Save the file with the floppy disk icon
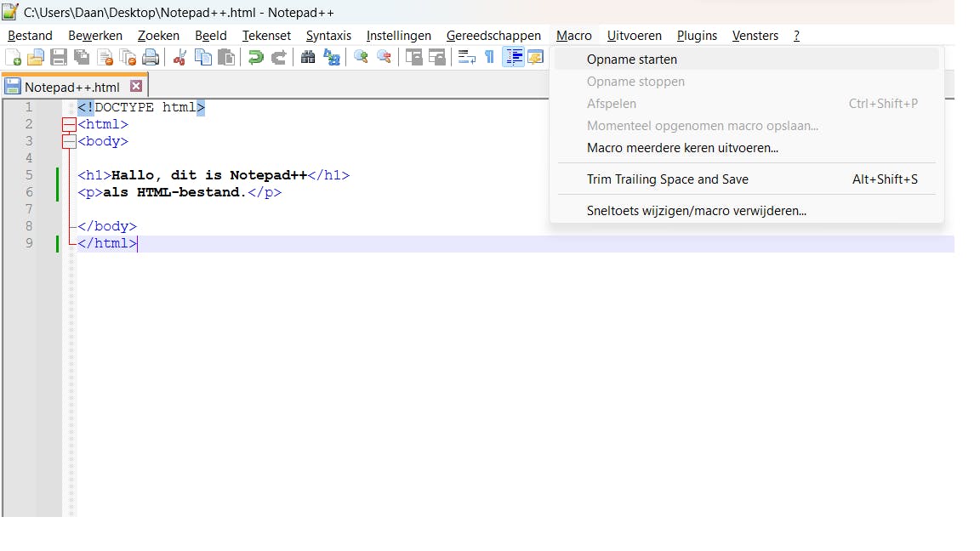980x551 pixels. click(59, 58)
